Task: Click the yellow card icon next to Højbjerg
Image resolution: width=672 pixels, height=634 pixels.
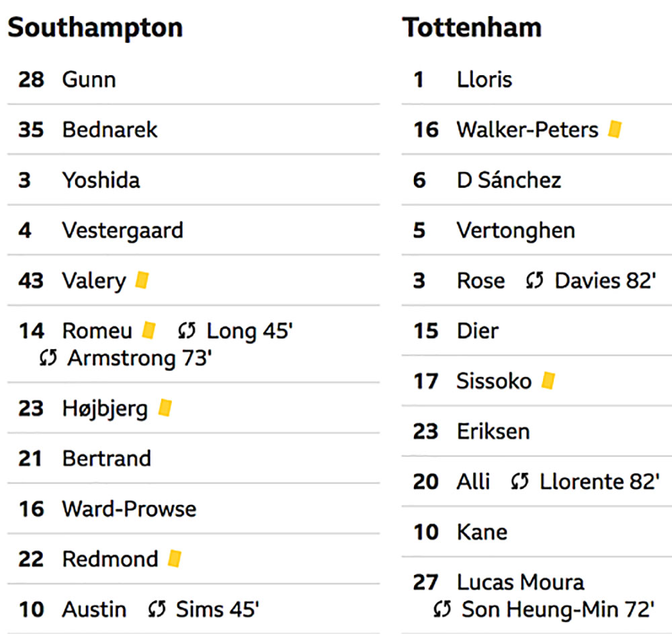Action: (x=165, y=408)
